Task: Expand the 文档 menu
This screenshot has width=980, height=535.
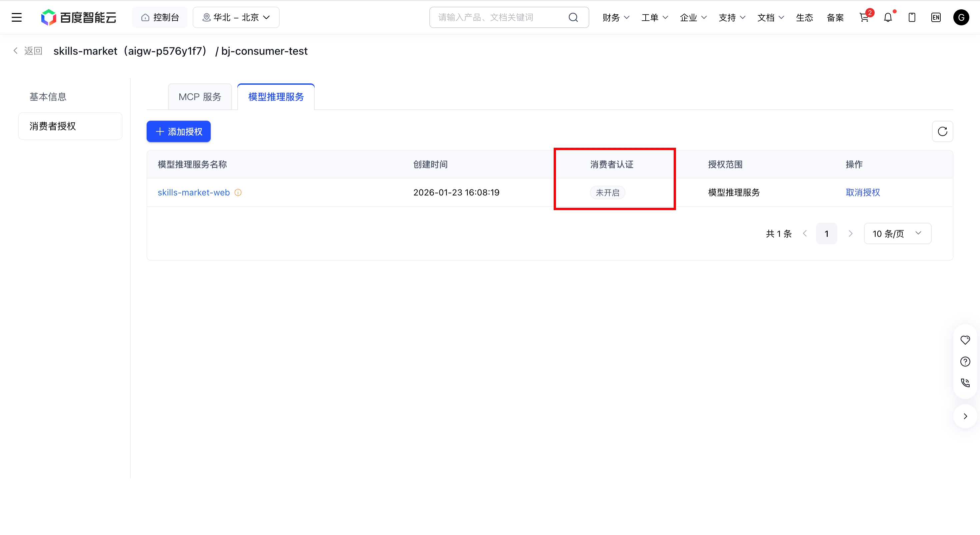Action: point(771,18)
